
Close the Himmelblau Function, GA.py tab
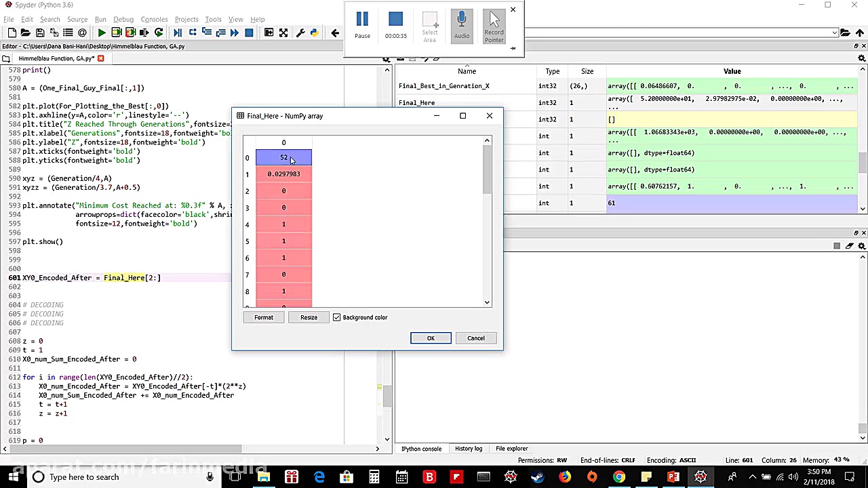100,58
